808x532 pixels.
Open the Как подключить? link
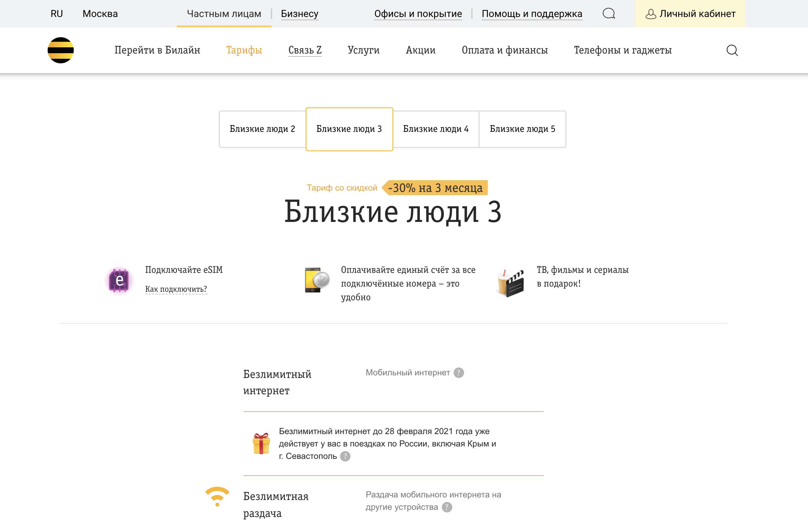(176, 289)
